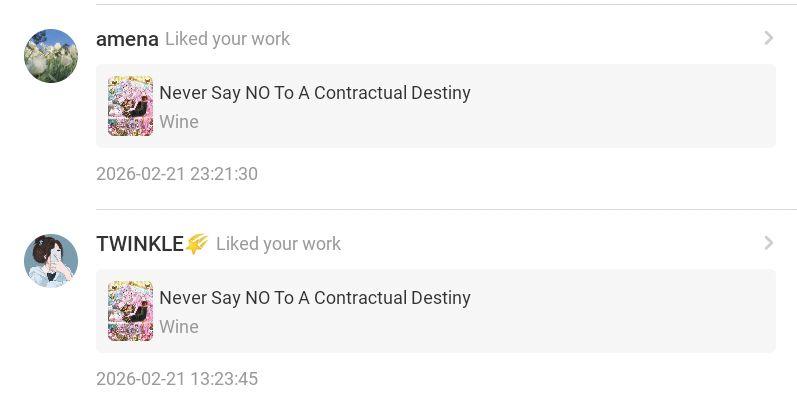This screenshot has height=413, width=797.
Task: Click the amena username
Action: [127, 39]
